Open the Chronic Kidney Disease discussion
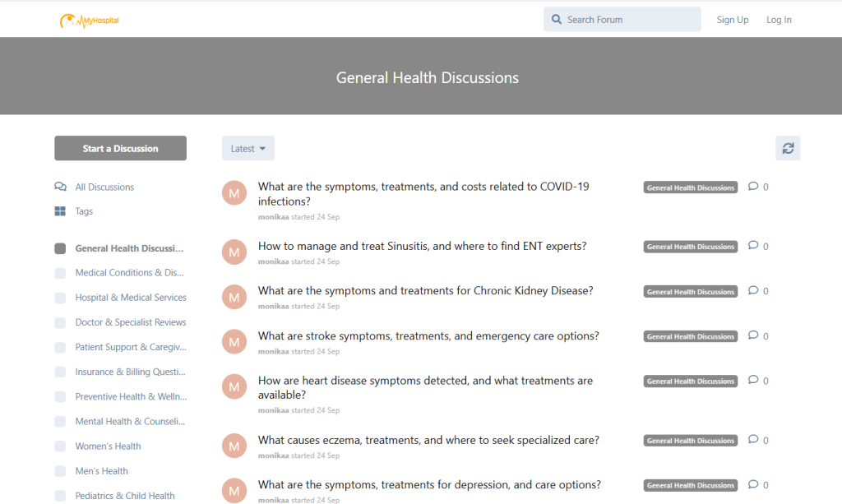 [425, 291]
